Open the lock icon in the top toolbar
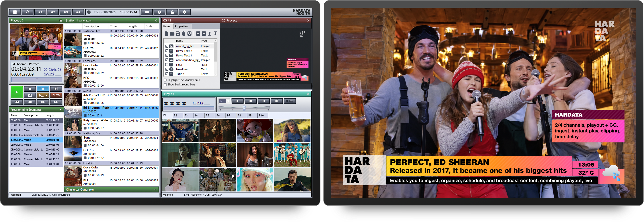 [172, 12]
